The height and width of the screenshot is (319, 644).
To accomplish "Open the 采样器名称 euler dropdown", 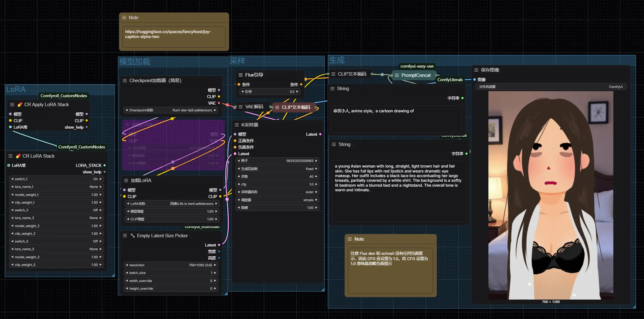I will coord(277,192).
